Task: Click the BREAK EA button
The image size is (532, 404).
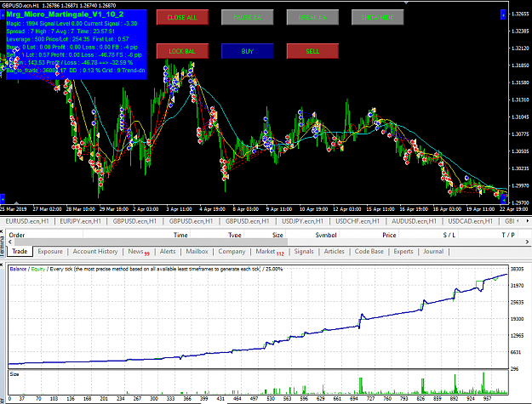Action: pos(312,17)
